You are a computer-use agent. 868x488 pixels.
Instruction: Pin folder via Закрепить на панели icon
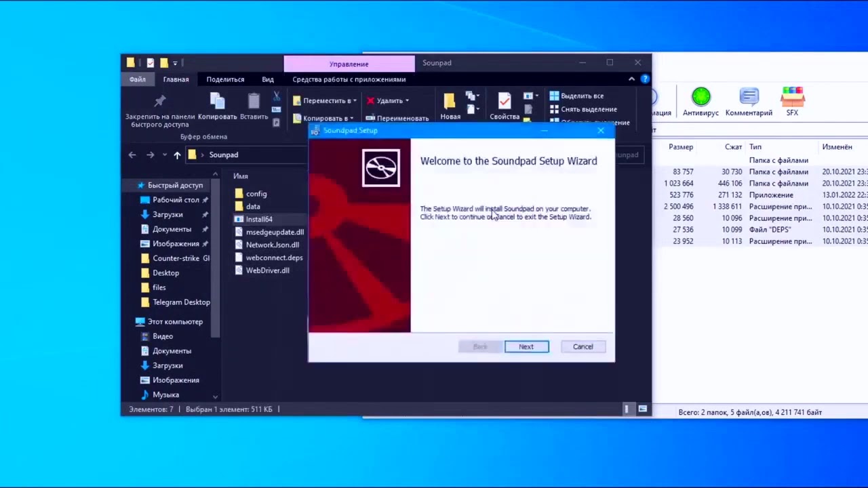[x=160, y=102]
